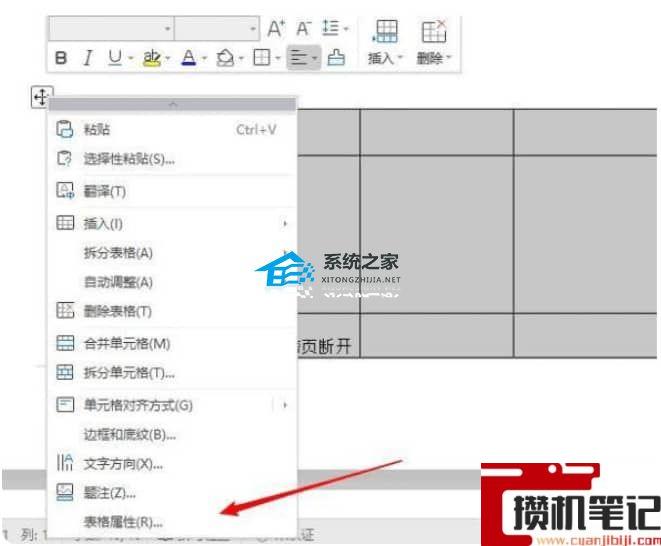Choose 自动调整(A) menu entry
Viewport: 661px width, 546px height.
[x=173, y=282]
